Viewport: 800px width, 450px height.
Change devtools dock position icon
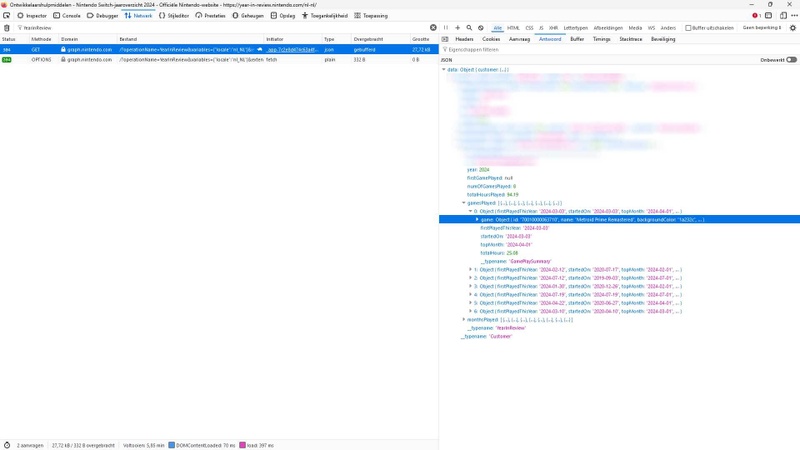point(783,16)
